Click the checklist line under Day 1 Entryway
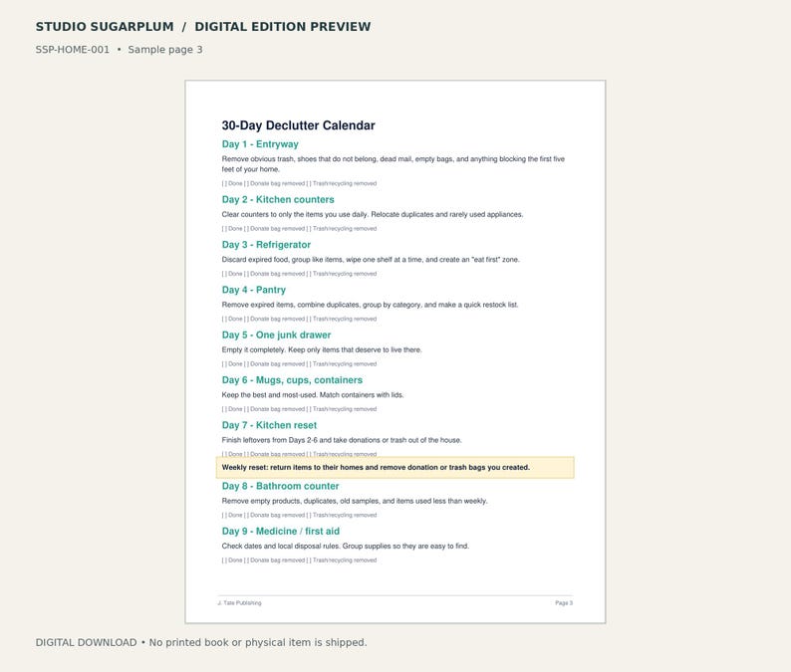791x672 pixels. (299, 183)
